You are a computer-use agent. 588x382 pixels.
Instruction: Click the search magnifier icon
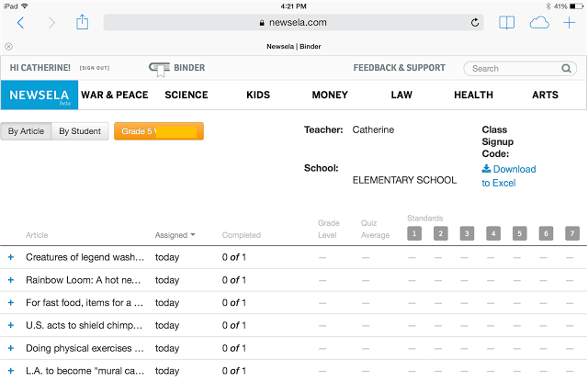coord(566,69)
